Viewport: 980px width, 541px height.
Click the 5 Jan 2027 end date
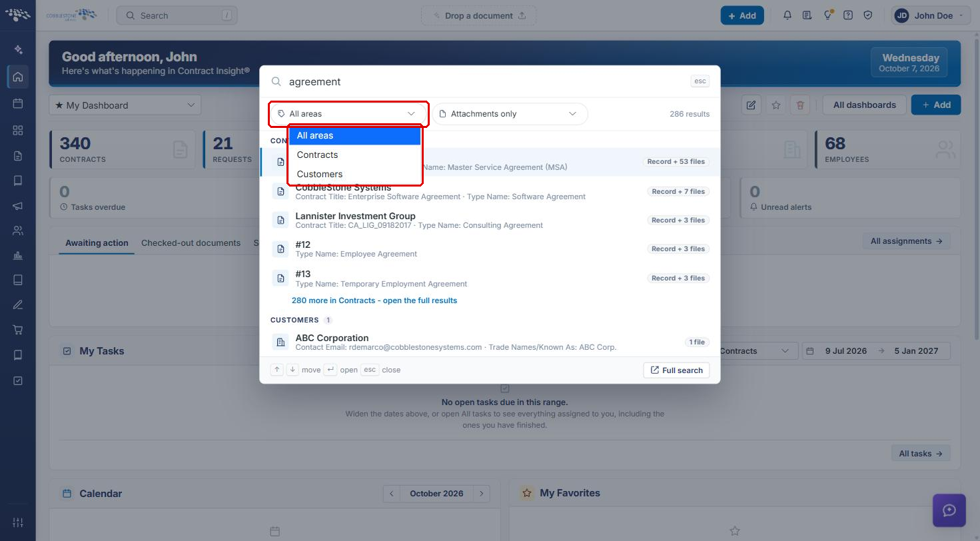(x=916, y=351)
